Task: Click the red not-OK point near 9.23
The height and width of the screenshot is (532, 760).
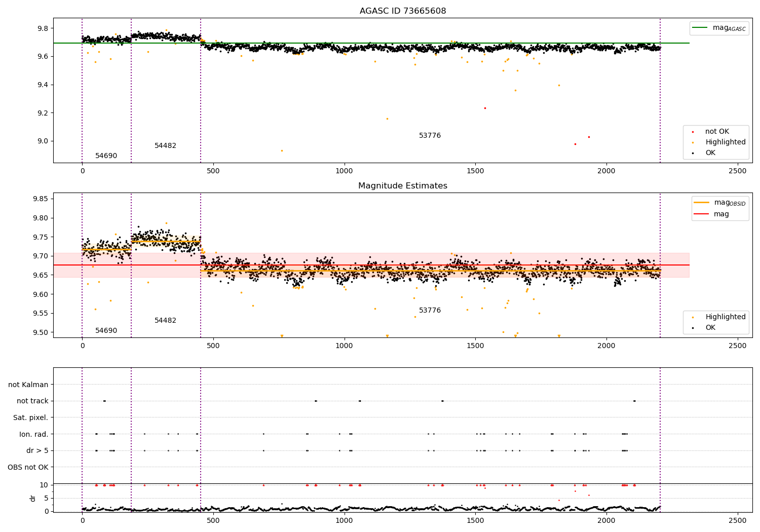Action: (485, 108)
